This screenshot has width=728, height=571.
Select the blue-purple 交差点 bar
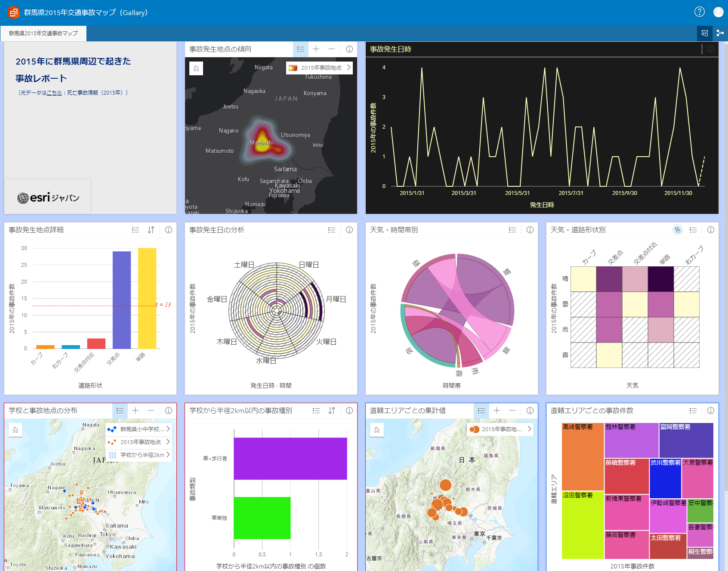[x=122, y=300]
